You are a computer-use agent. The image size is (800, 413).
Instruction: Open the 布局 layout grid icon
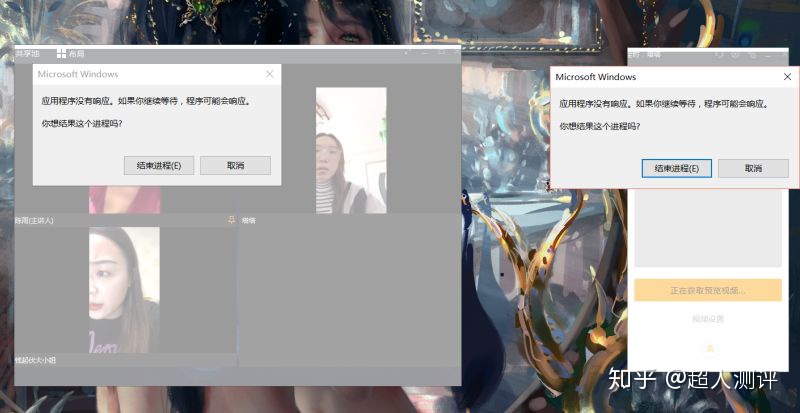pyautogui.click(x=61, y=54)
